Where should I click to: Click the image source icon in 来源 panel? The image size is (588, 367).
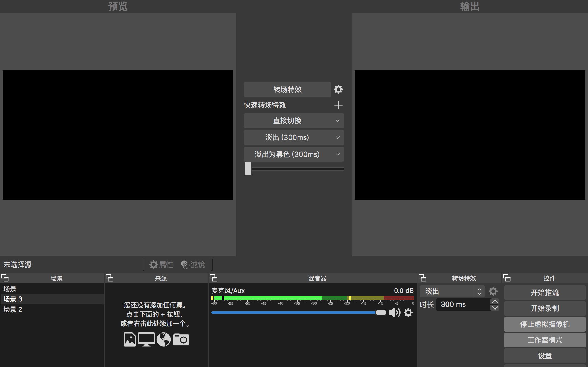pyautogui.click(x=130, y=340)
